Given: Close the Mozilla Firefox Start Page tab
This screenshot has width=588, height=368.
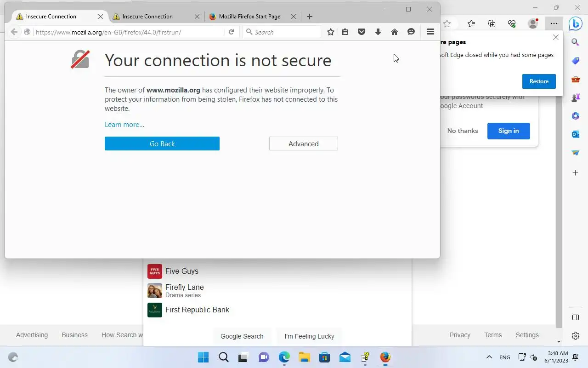Looking at the screenshot, I should click(294, 17).
